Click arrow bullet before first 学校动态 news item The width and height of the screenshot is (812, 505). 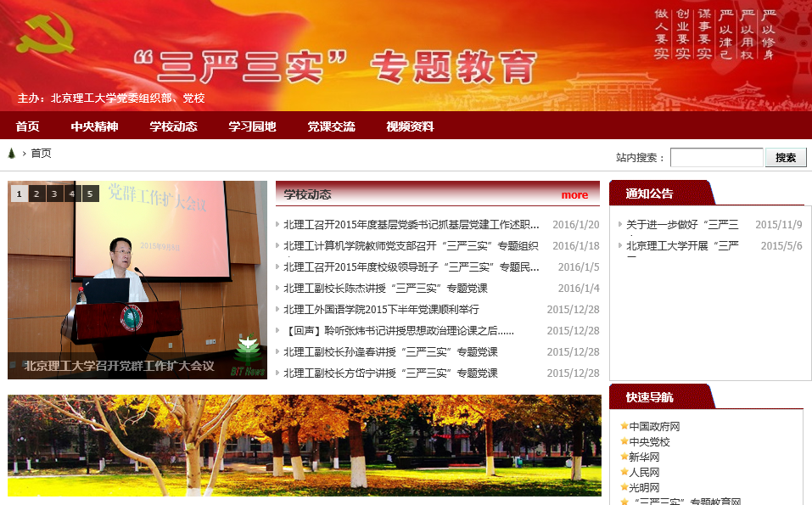(277, 225)
